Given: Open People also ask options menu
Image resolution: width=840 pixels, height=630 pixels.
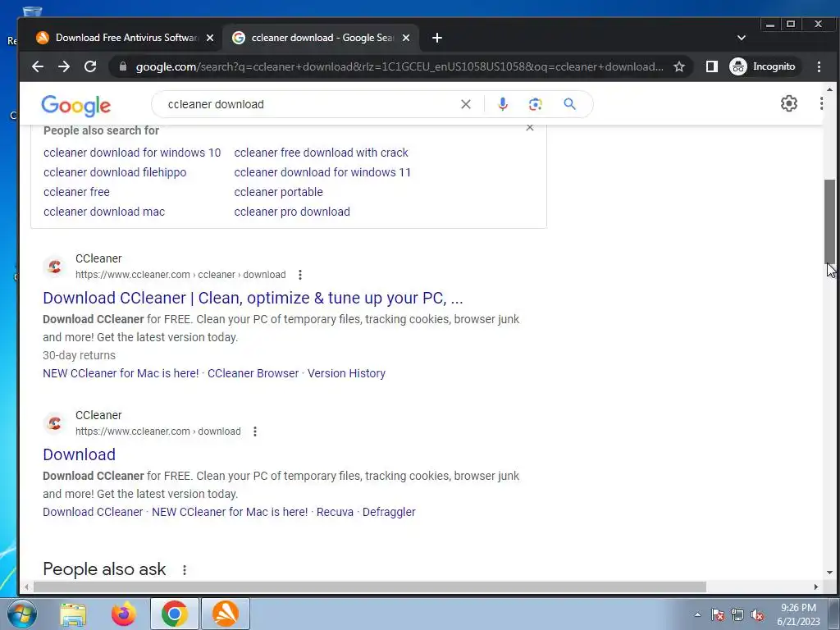Looking at the screenshot, I should point(185,570).
